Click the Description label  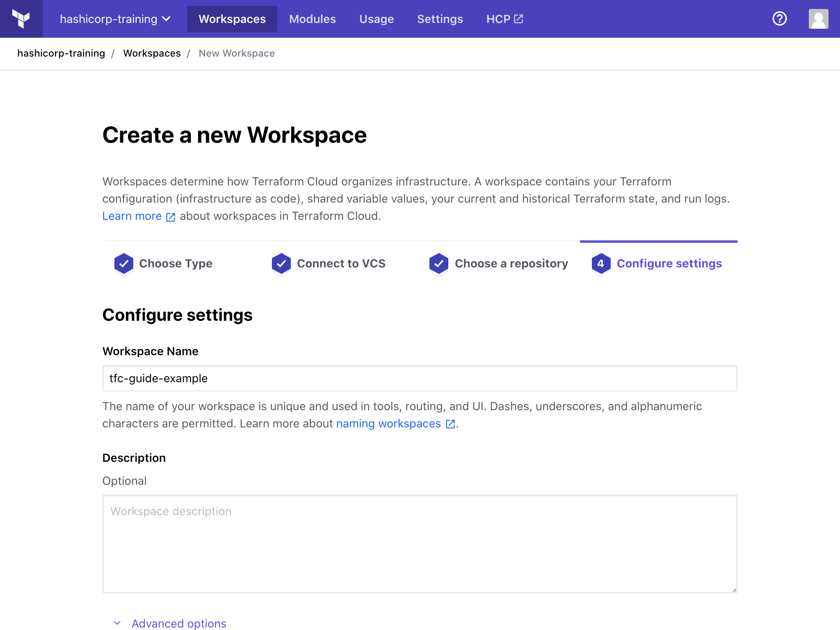134,458
